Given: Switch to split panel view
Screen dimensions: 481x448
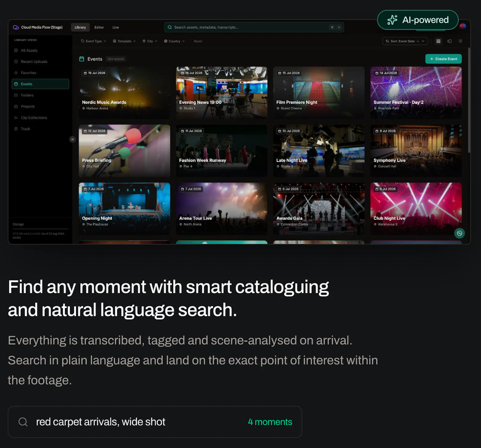Looking at the screenshot, I should pos(449,41).
